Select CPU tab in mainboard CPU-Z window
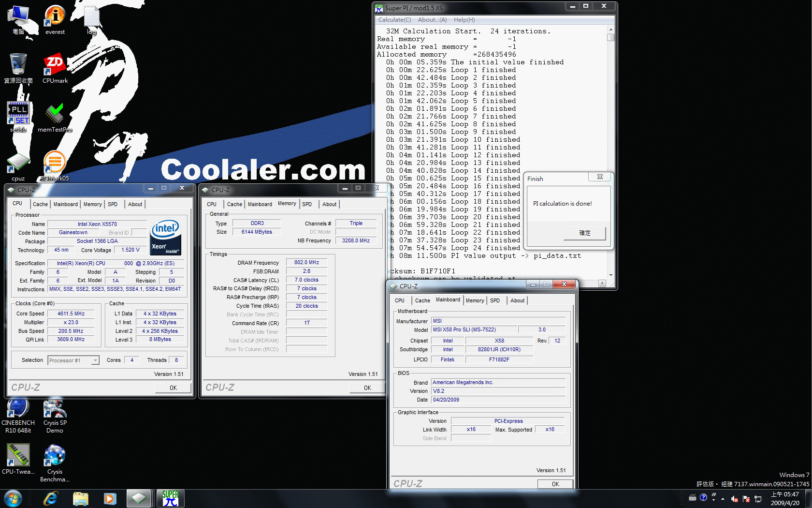The width and height of the screenshot is (812, 508). coord(400,300)
